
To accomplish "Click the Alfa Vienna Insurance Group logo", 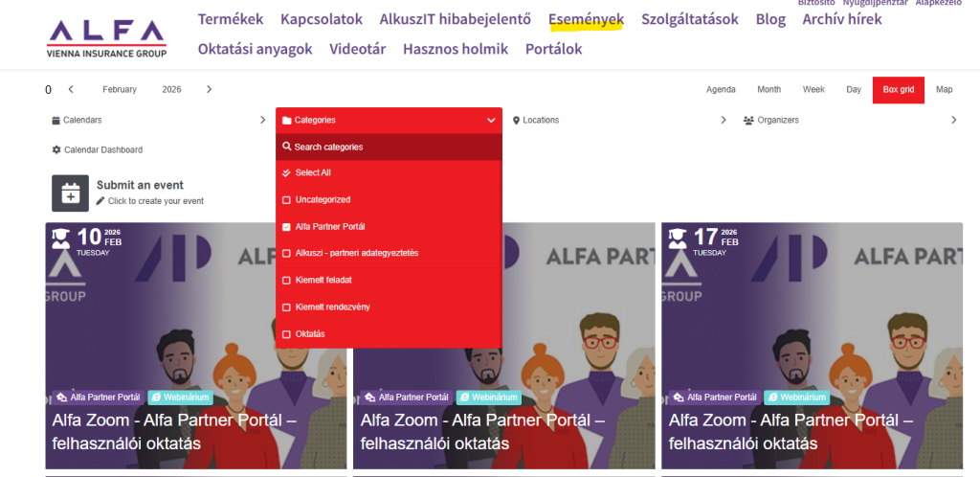I will 106,37.
